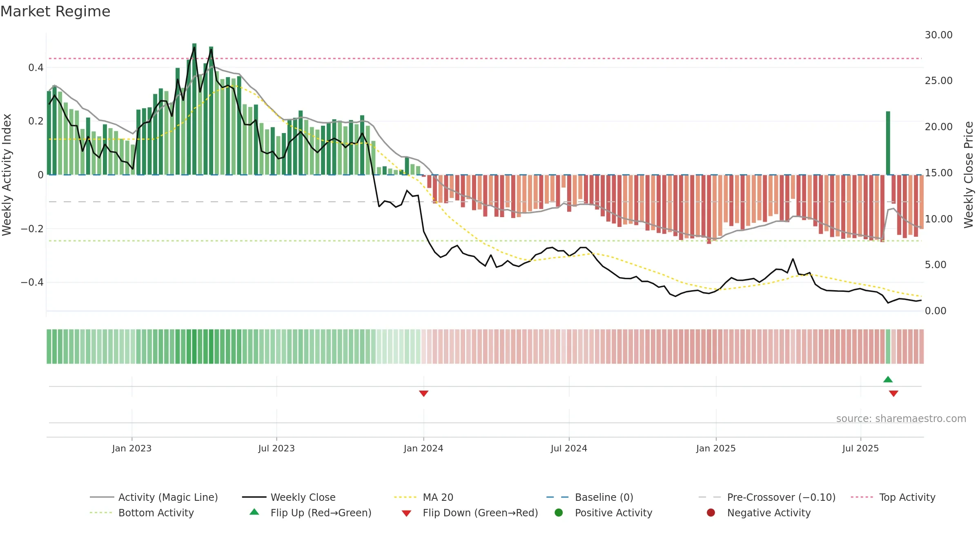Click the red flip-down marker at Jan 2024
Viewport: 980px width, 551px height.
(x=423, y=393)
